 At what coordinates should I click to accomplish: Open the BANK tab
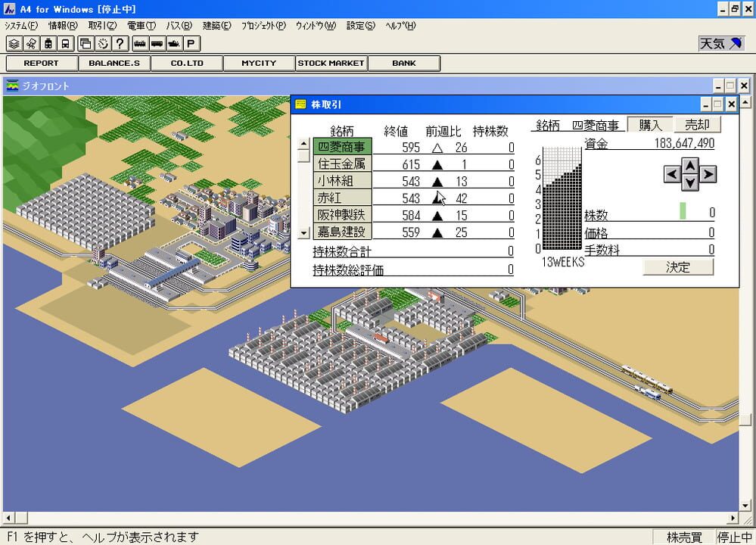click(x=404, y=63)
